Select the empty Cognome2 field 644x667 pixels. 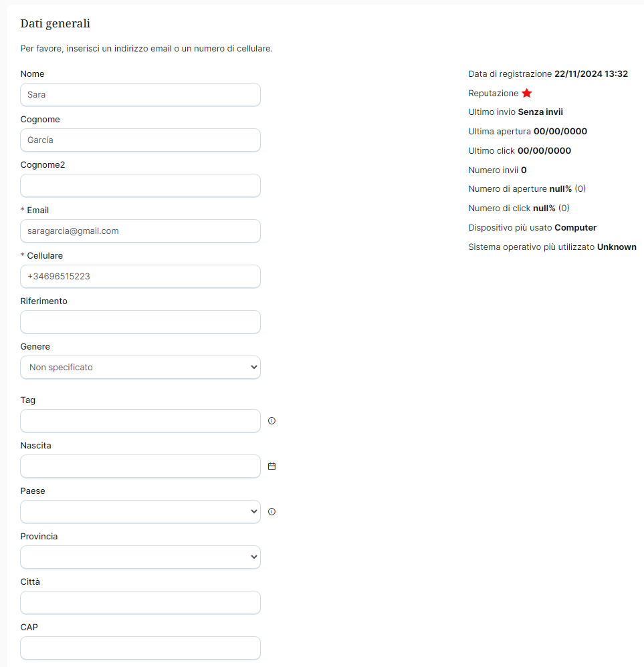pos(140,186)
